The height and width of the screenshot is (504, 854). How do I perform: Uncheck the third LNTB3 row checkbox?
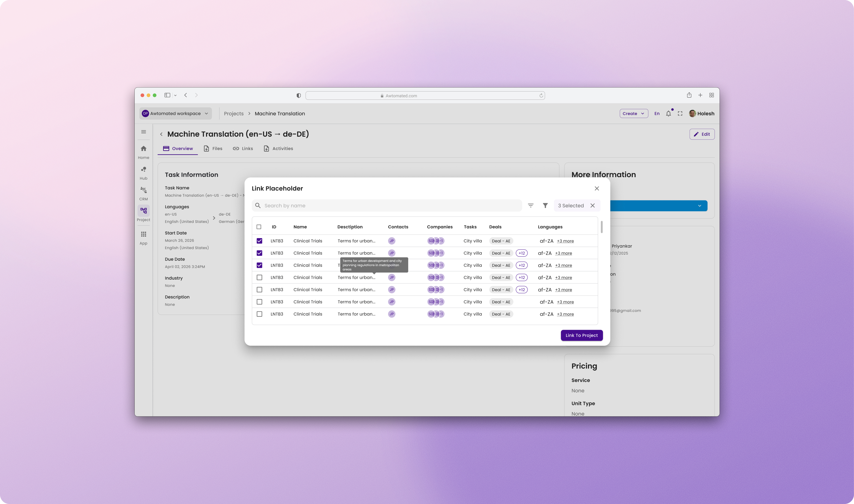pos(259,265)
